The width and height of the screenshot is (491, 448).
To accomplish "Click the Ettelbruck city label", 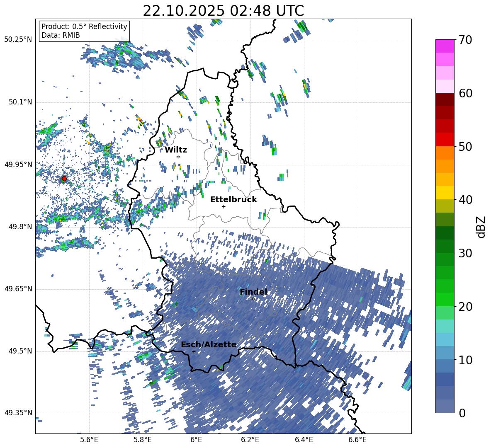I will [233, 200].
